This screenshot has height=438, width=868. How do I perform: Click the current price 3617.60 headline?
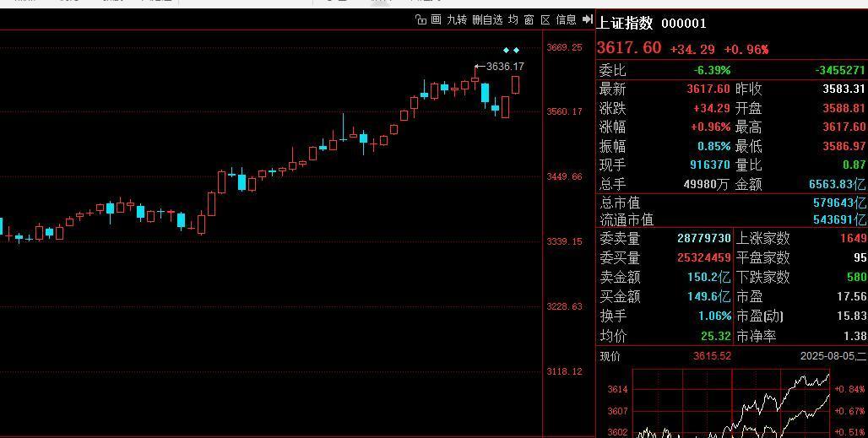(629, 47)
